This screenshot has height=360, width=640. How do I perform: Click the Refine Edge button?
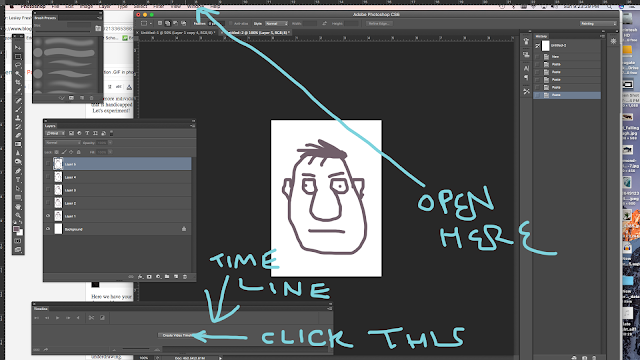378,24
